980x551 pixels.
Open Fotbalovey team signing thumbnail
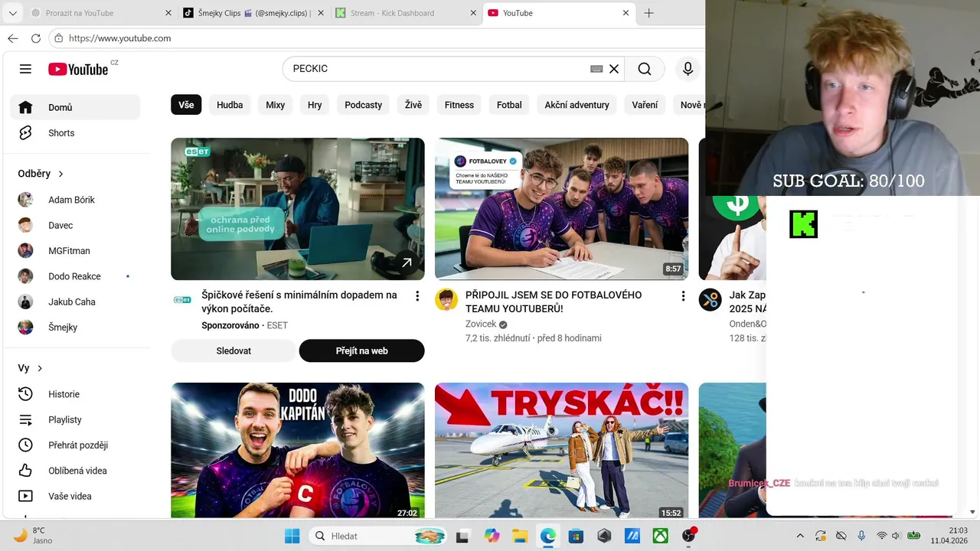[x=561, y=209]
